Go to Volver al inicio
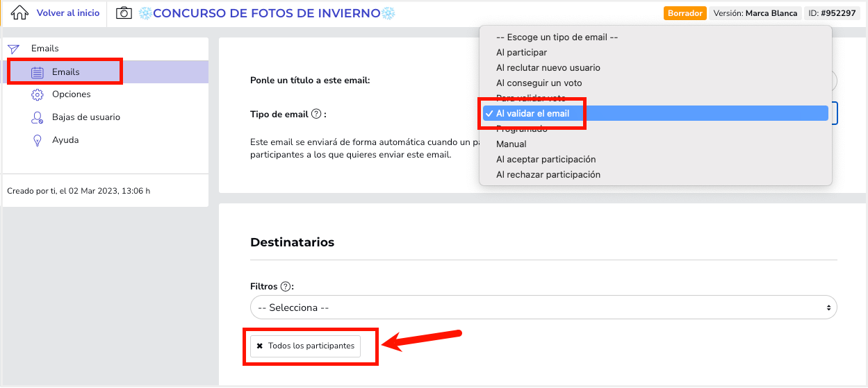The image size is (868, 388). click(68, 13)
